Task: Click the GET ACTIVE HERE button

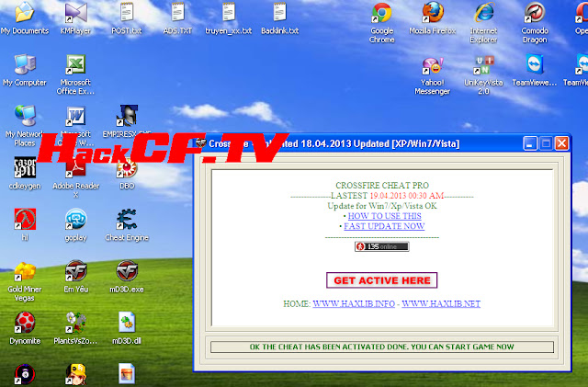Action: pyautogui.click(x=382, y=280)
